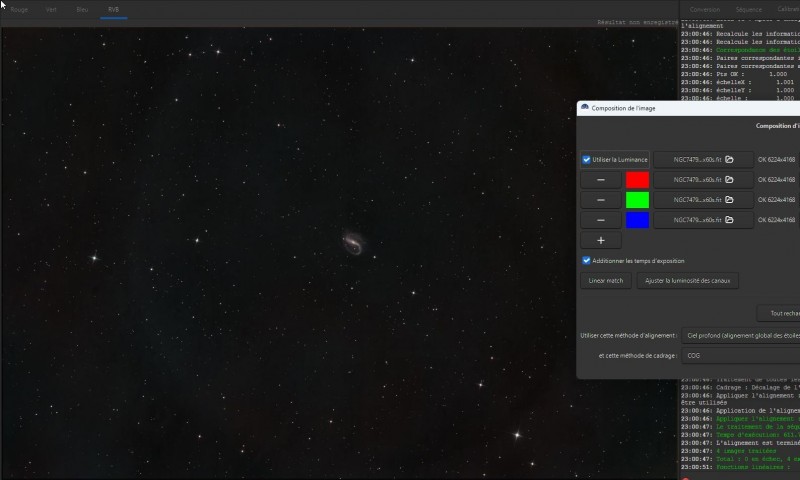Image resolution: width=800 pixels, height=480 pixels.
Task: Click the 'Résultat non enregistré' status text
Action: 637,22
